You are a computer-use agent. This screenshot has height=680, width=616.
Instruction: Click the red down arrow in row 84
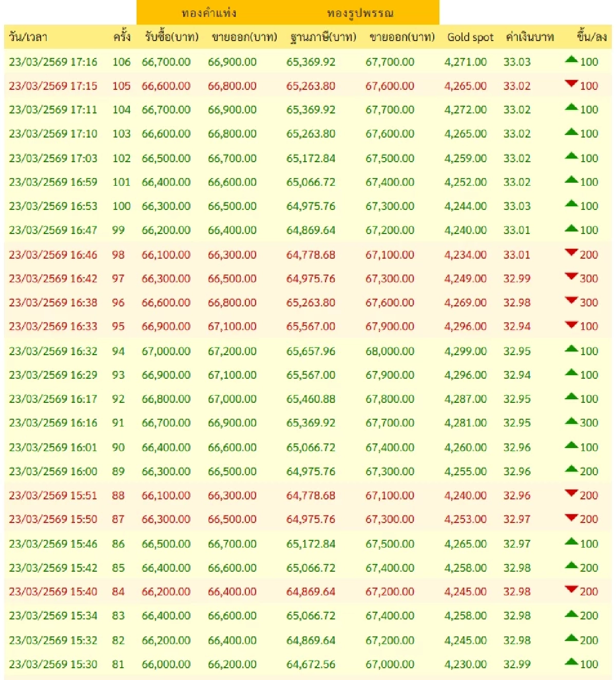pyautogui.click(x=571, y=589)
